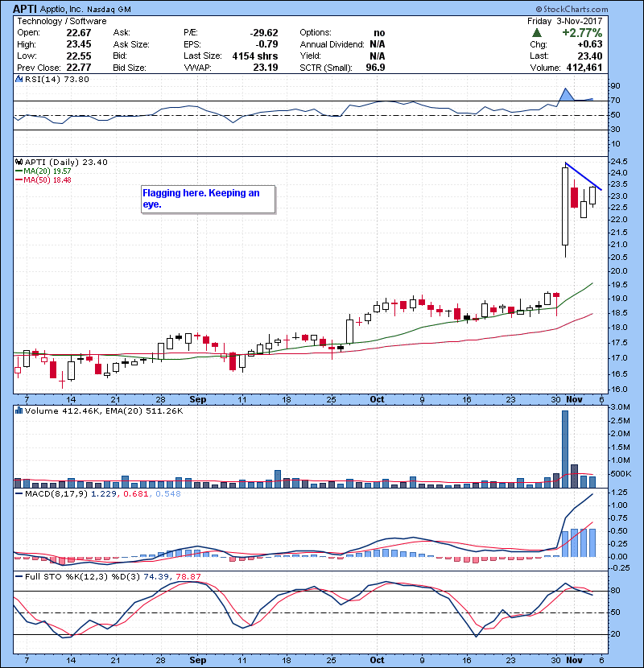The height and width of the screenshot is (668, 644).
Task: Click the APTI ticker symbol in the header
Action: (x=25, y=9)
